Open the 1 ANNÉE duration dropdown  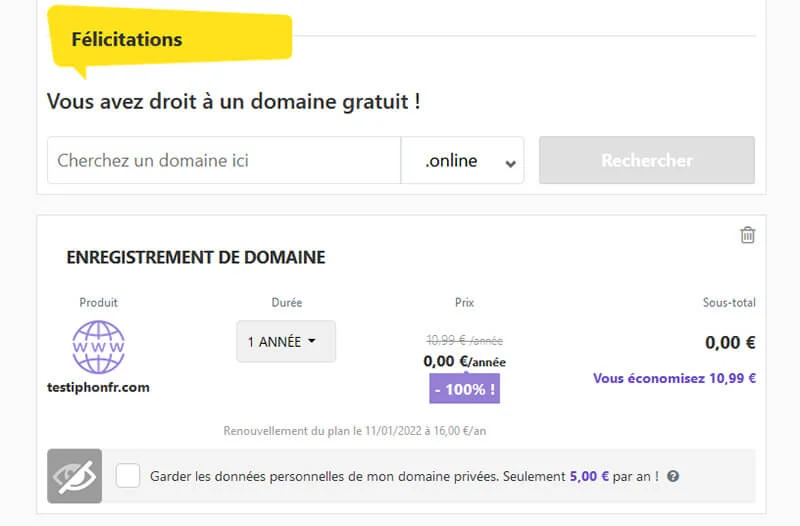click(286, 341)
